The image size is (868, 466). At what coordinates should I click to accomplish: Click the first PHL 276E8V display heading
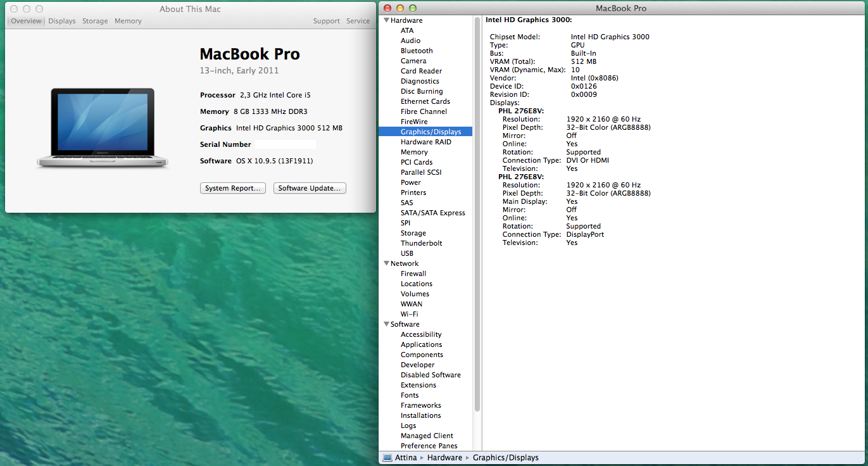[521, 111]
